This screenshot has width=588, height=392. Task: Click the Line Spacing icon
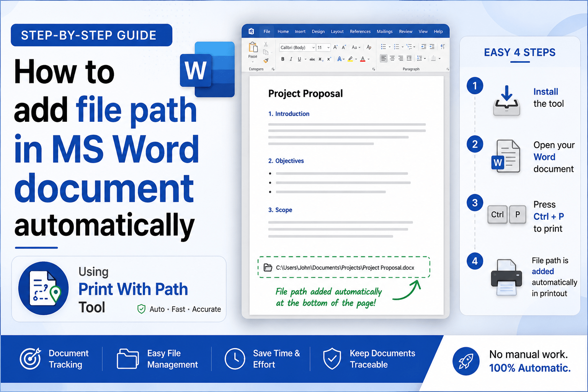420,59
